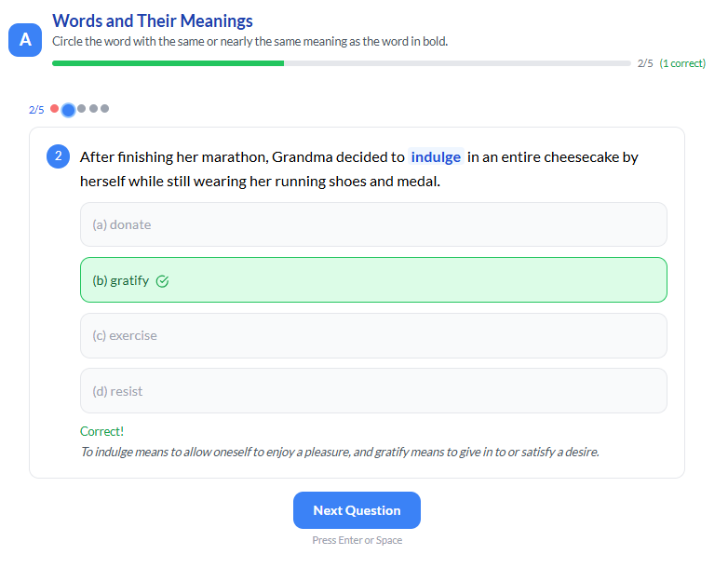The width and height of the screenshot is (728, 568).
Task: Choose answer option (b) gratify
Action: click(373, 280)
